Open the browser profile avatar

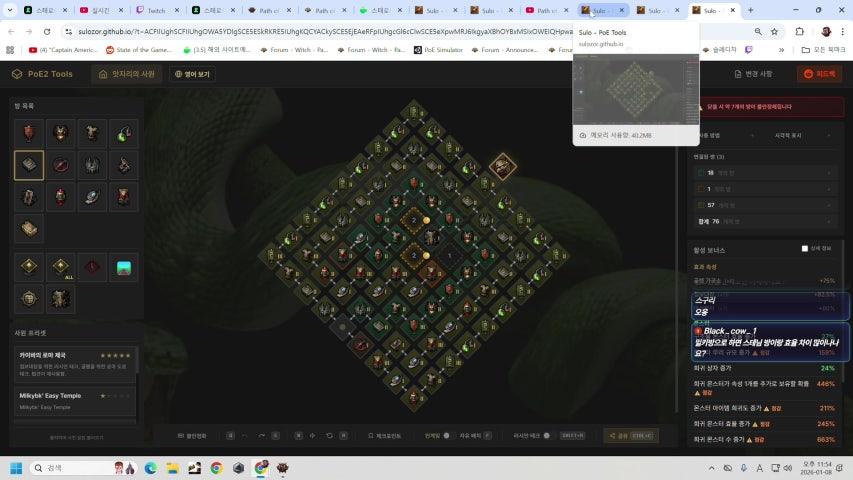click(826, 32)
